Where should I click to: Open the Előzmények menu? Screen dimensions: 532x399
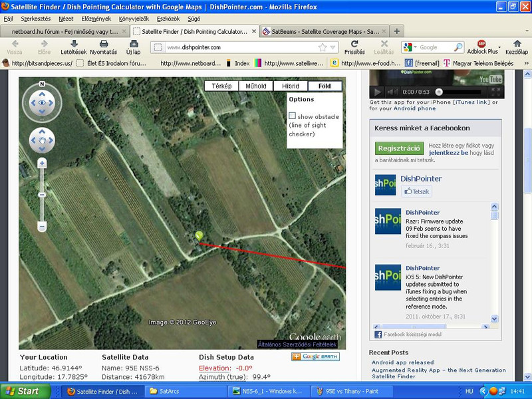[x=96, y=19]
